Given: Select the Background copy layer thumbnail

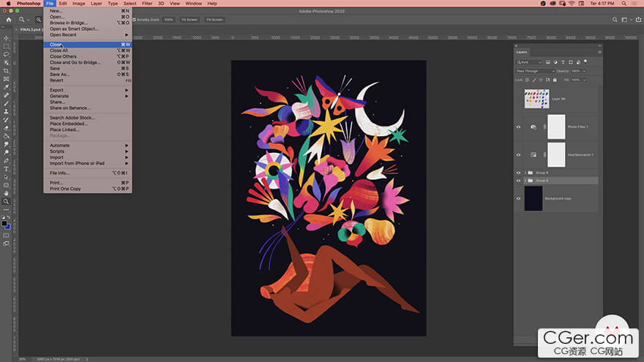Looking at the screenshot, I should (x=533, y=199).
